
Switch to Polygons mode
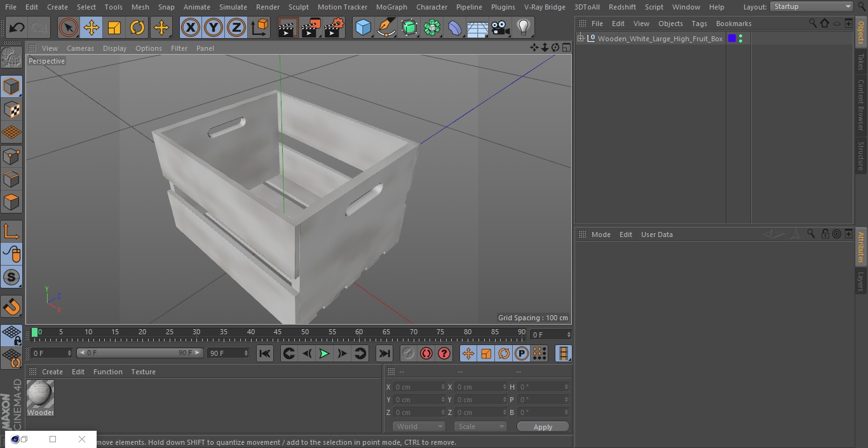(11, 203)
